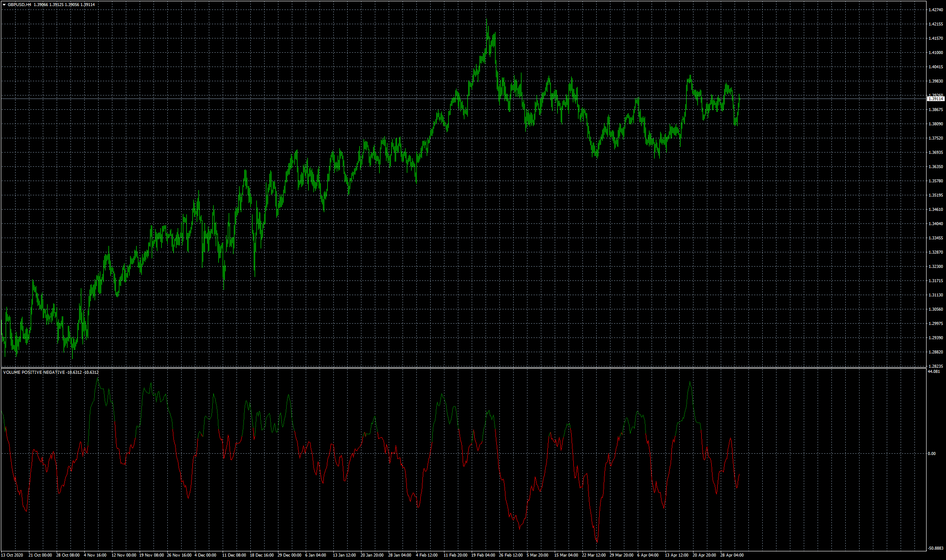Screen dimensions: 946x560
Task: Click the 1.28235 bottom price label
Action: [936, 366]
